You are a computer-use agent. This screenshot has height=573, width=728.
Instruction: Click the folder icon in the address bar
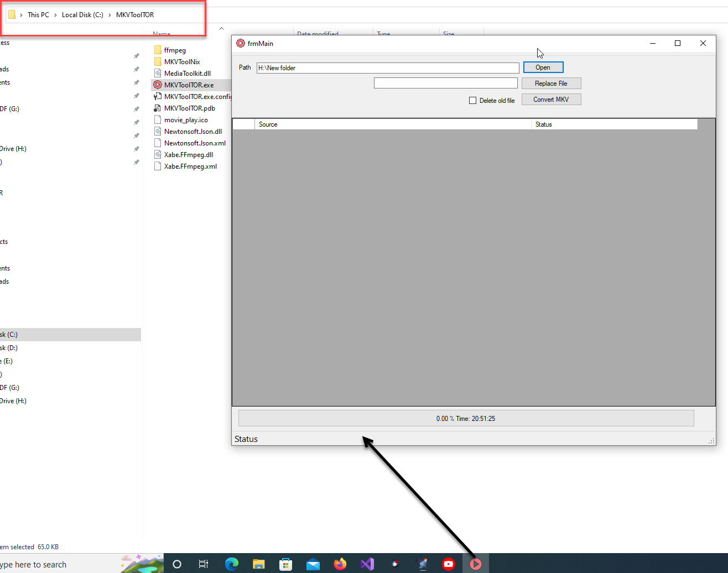(12, 14)
